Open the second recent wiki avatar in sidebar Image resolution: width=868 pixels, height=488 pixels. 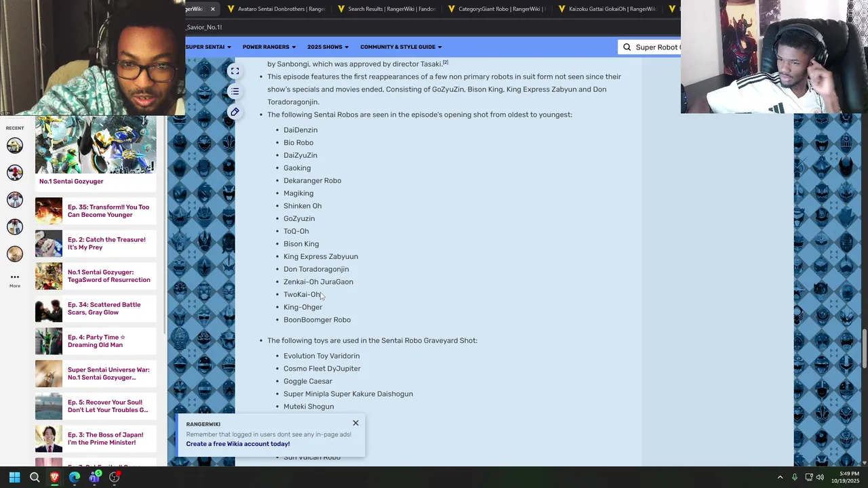click(15, 172)
